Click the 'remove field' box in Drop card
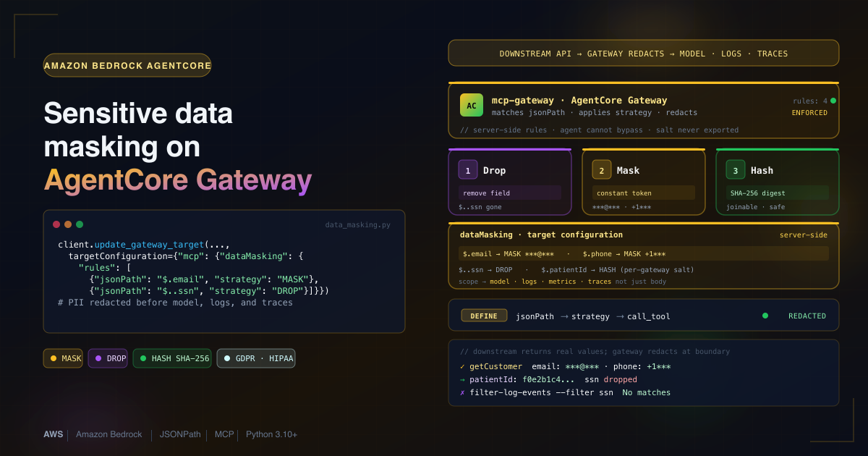This screenshot has width=868, height=456. pyautogui.click(x=509, y=193)
